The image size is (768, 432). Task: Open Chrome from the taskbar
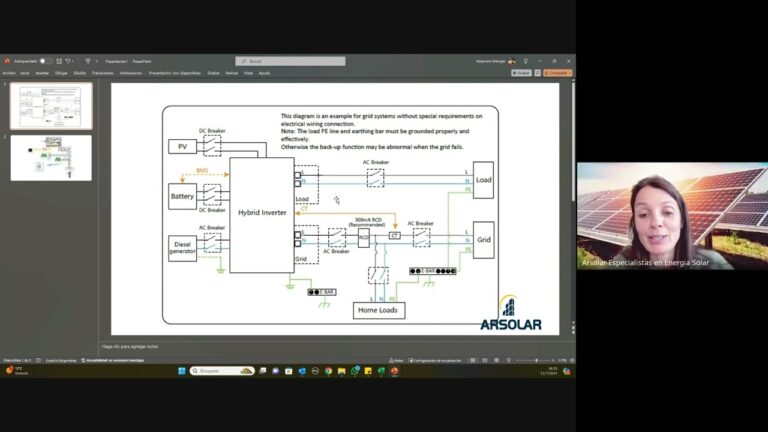[x=328, y=371]
